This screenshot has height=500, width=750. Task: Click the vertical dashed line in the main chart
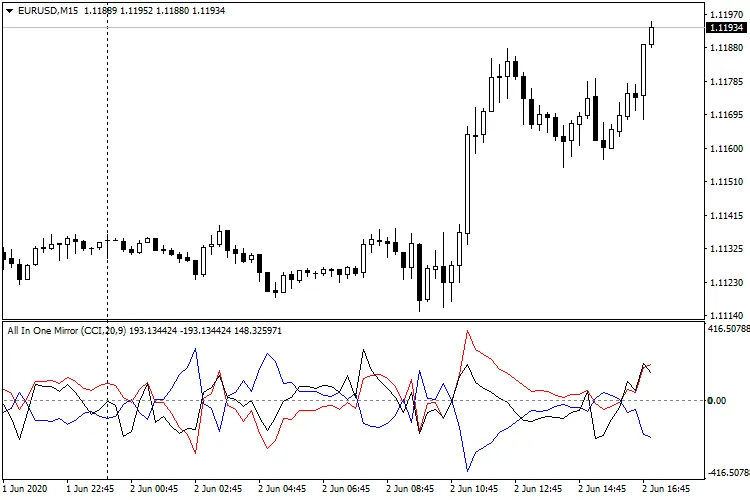click(107, 150)
